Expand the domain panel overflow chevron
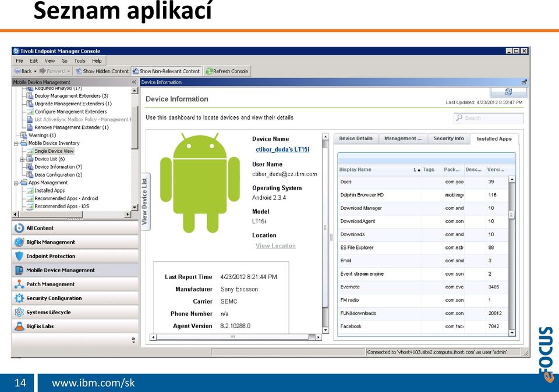Screen dimensions: 559x392 click(x=134, y=340)
